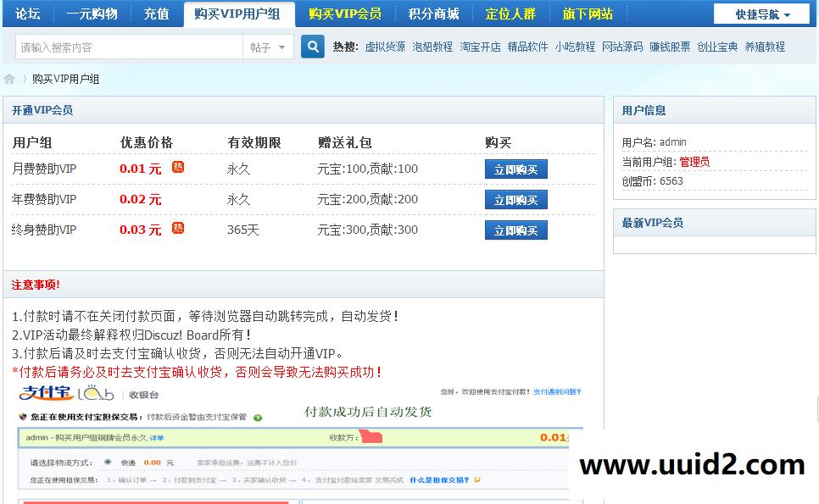
Task: Click the lock icon before 您正在使用支付宝担保交易
Action: pos(21,416)
